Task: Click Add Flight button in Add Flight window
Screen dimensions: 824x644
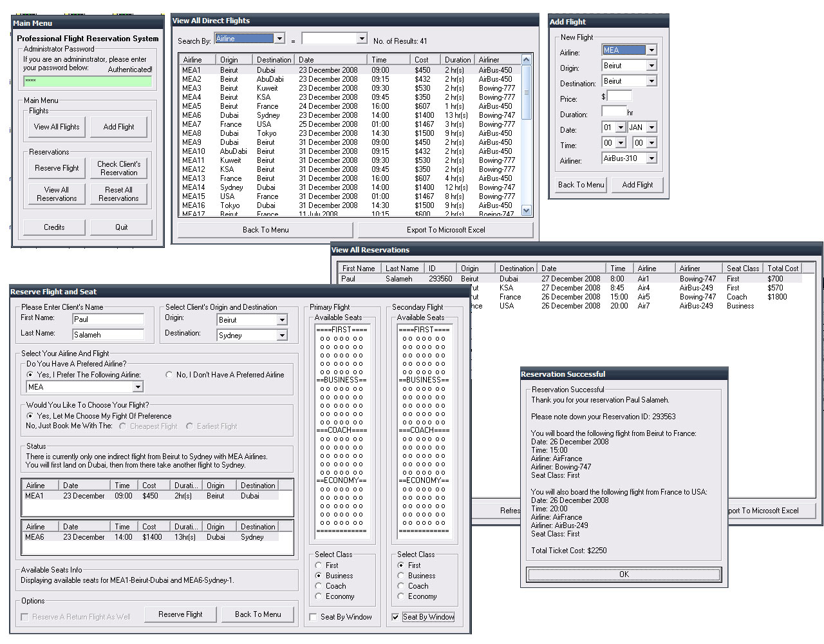Action: tap(637, 185)
